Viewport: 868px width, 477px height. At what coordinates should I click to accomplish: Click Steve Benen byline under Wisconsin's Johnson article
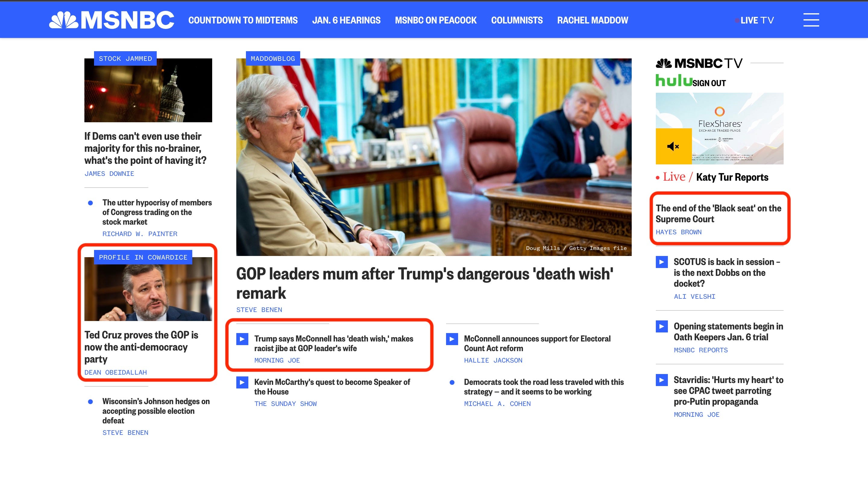pos(125,432)
